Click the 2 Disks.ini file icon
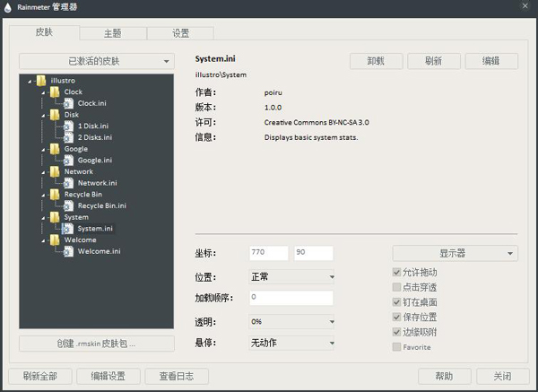The height and width of the screenshot is (392, 538). coord(68,137)
